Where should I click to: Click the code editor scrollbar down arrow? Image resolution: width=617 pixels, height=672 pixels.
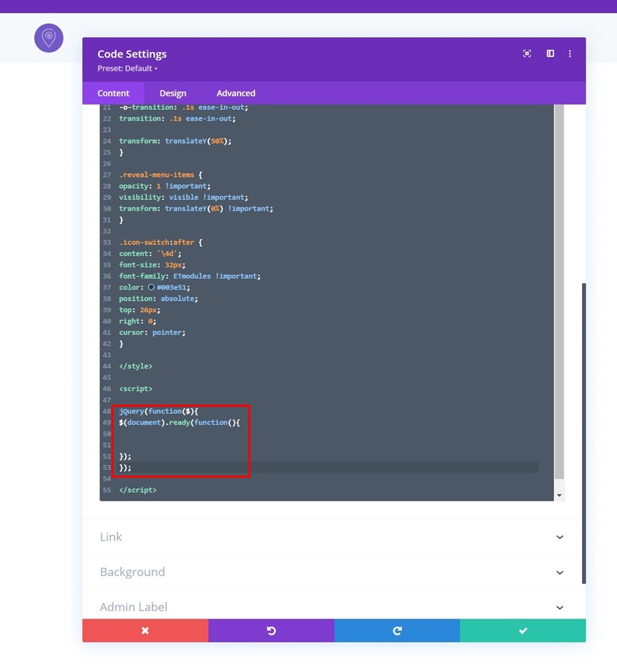pos(560,495)
